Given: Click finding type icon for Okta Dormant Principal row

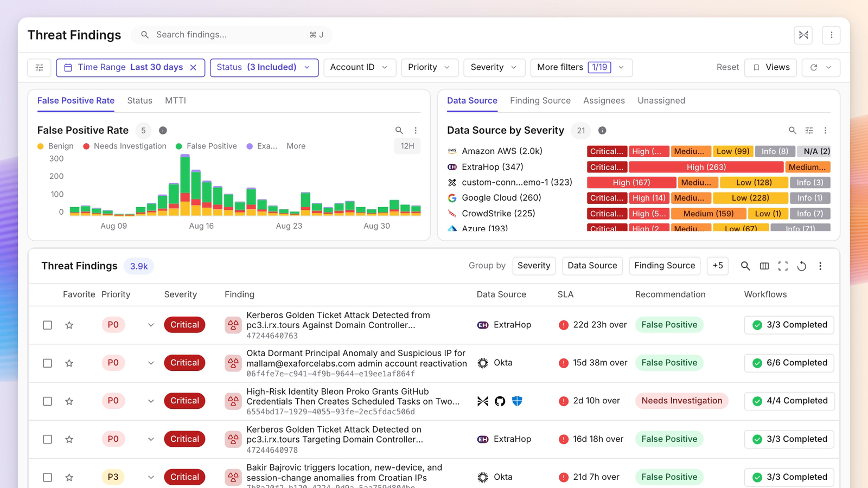Looking at the screenshot, I should tap(233, 363).
